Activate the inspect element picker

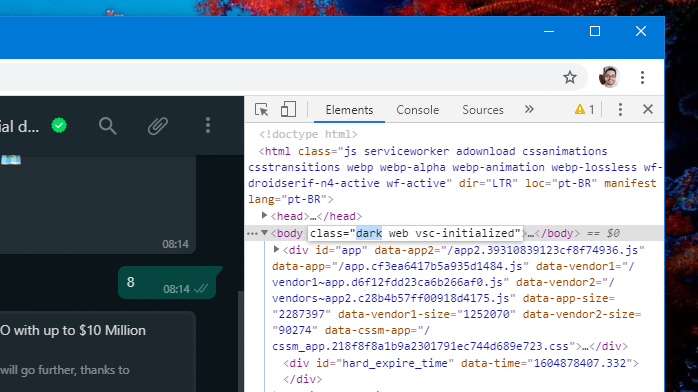261,109
